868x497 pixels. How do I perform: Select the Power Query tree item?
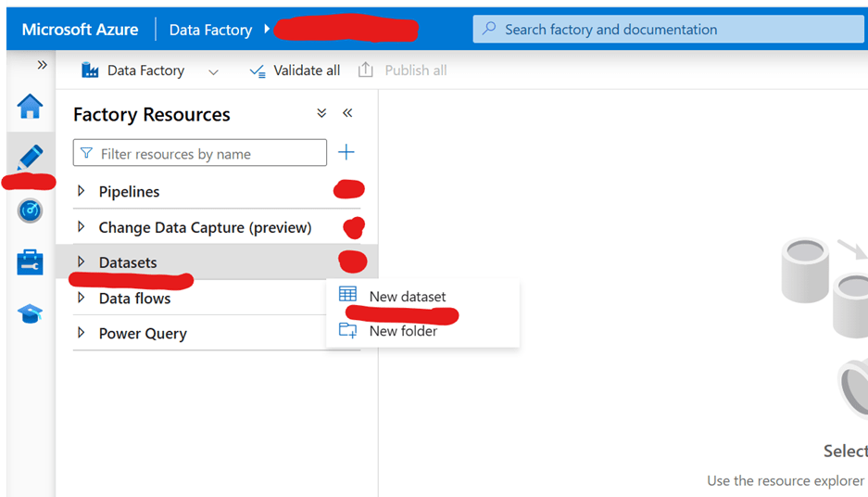[143, 334]
